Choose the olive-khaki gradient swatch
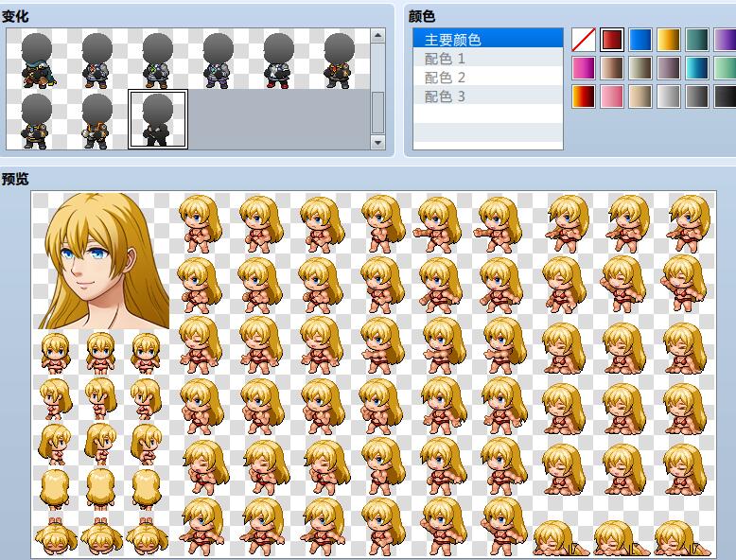The image size is (736, 560). (640, 67)
